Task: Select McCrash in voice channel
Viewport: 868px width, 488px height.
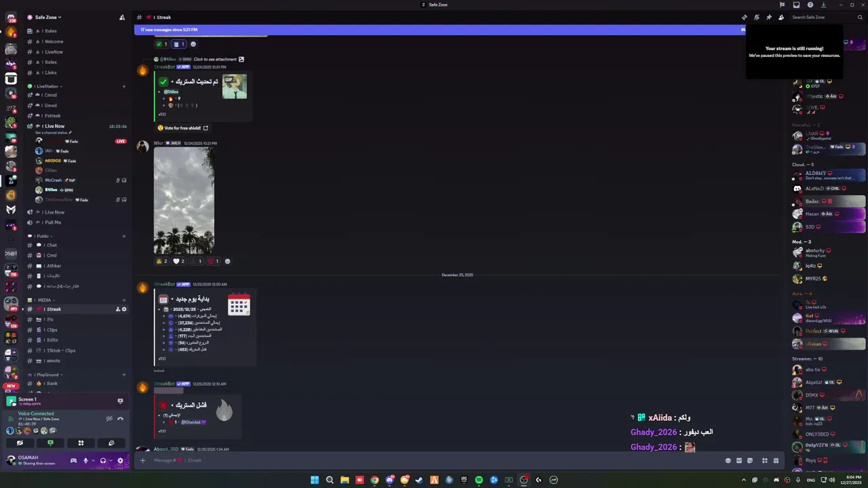Action: click(x=80, y=180)
